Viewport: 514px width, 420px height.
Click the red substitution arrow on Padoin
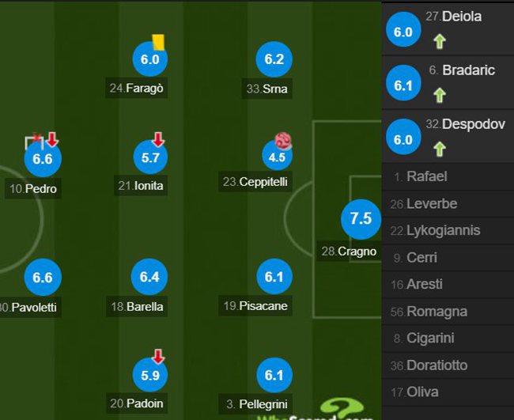point(158,357)
